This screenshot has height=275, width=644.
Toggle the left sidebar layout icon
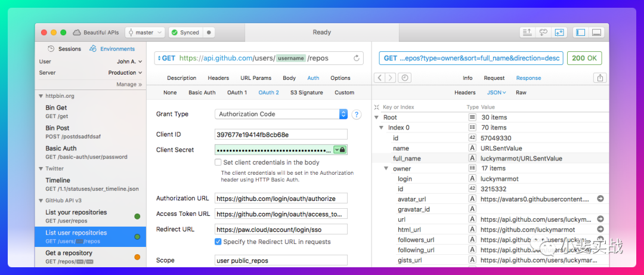click(580, 32)
